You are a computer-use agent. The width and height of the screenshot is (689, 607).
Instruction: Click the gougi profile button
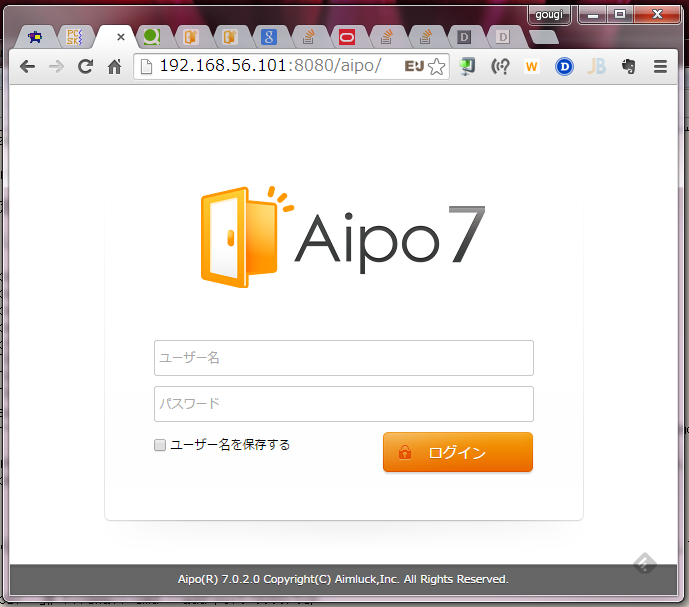549,15
